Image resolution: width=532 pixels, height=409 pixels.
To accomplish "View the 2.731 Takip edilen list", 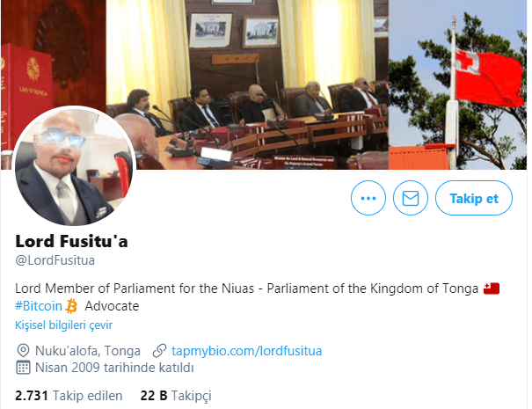I will (69, 396).
